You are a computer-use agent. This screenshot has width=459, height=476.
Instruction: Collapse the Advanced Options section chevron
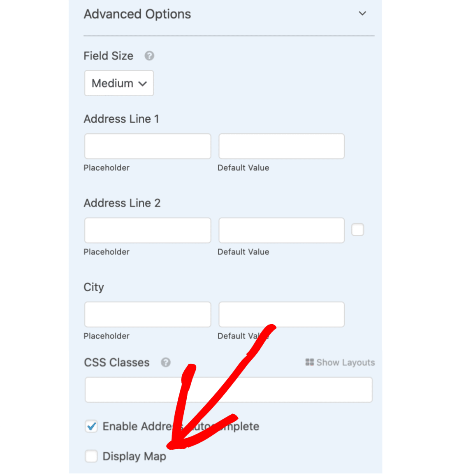[362, 14]
